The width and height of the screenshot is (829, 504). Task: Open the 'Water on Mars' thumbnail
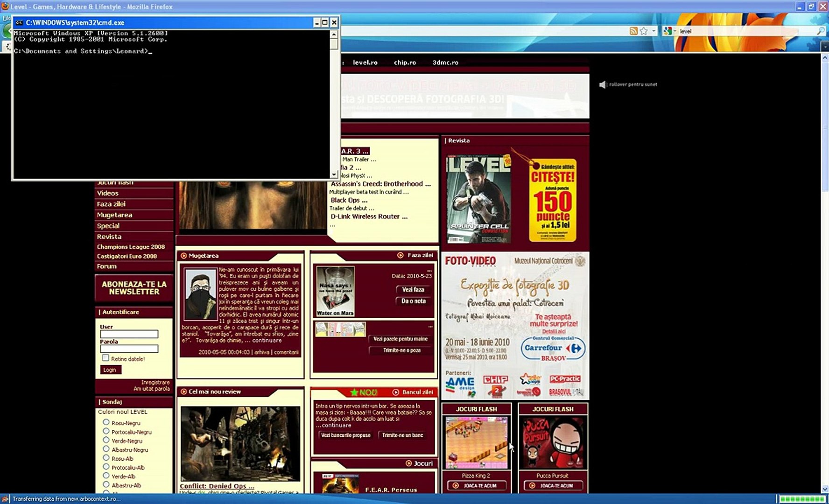point(335,291)
